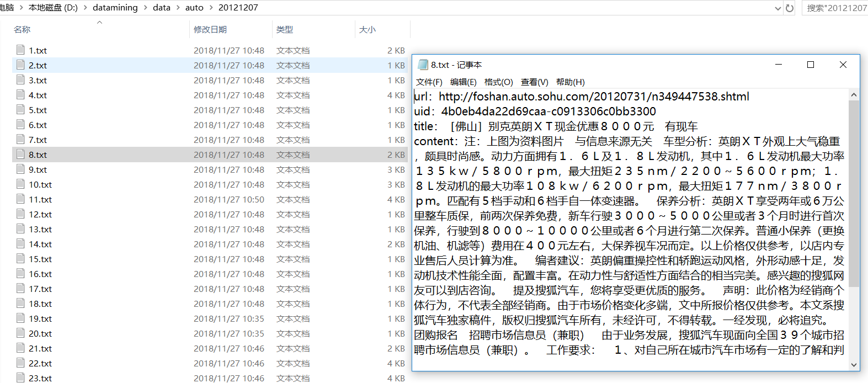Click the file icon of 9.txt
Image resolution: width=868 pixels, height=383 pixels.
point(21,169)
